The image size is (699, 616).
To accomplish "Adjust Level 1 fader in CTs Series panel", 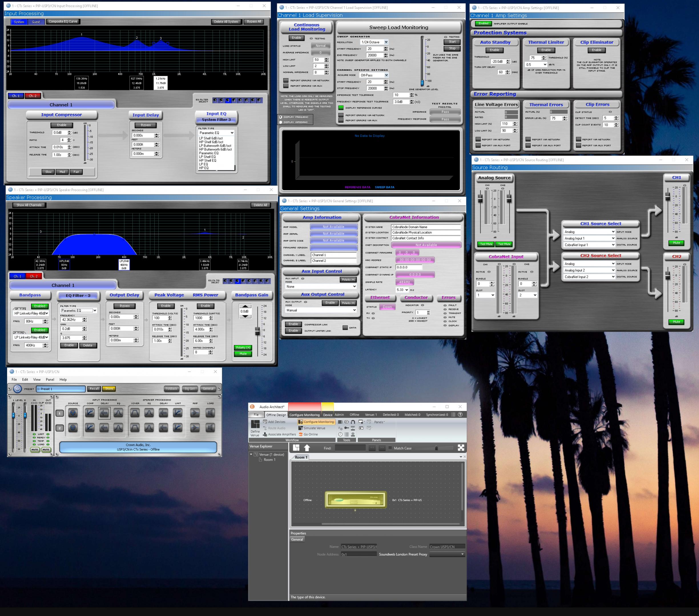I will (x=14, y=415).
